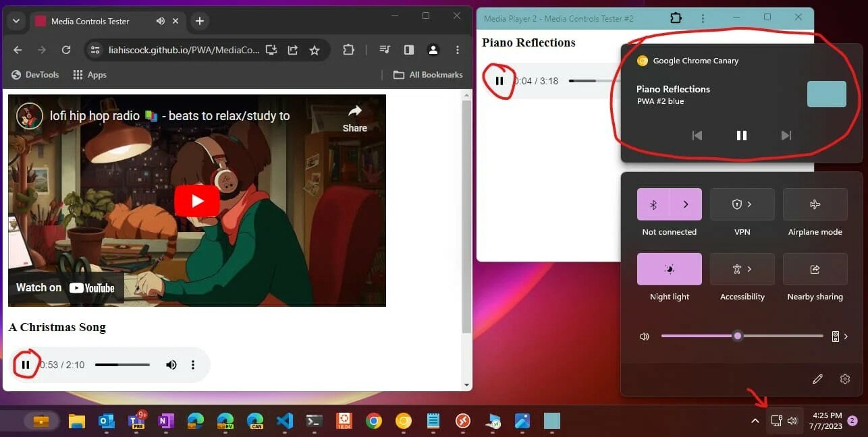This screenshot has width=868, height=437.
Task: Open Chrome's global media controls icon
Action: click(x=385, y=50)
